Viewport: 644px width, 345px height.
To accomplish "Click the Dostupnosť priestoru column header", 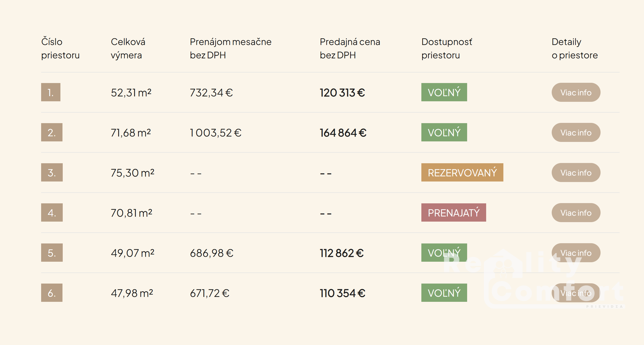I will coord(447,48).
